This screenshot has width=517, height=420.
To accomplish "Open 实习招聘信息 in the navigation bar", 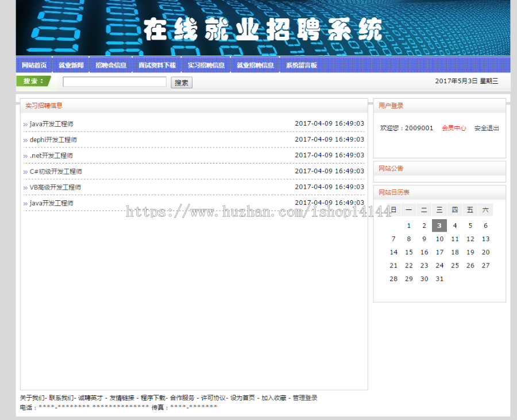I will click(x=206, y=65).
